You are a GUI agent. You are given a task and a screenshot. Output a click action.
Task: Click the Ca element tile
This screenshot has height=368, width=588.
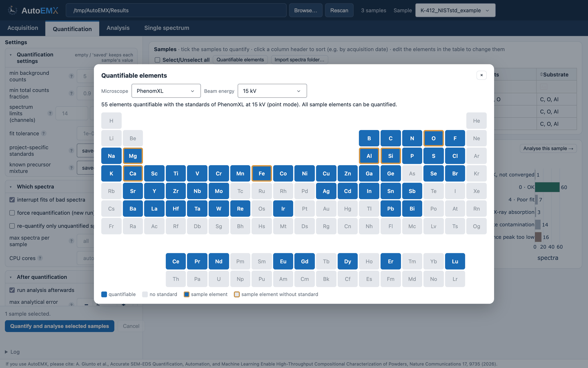(133, 173)
